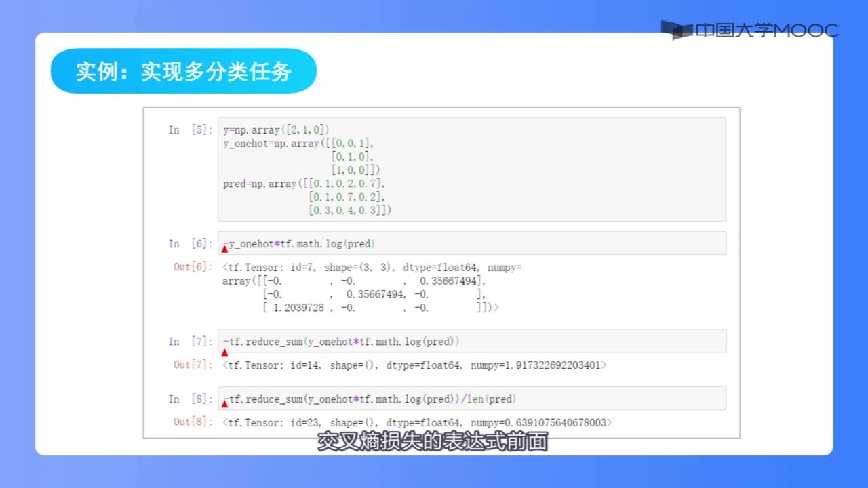This screenshot has height=488, width=868.
Task: Click the [1,0,0]]) line
Action: 355,170
